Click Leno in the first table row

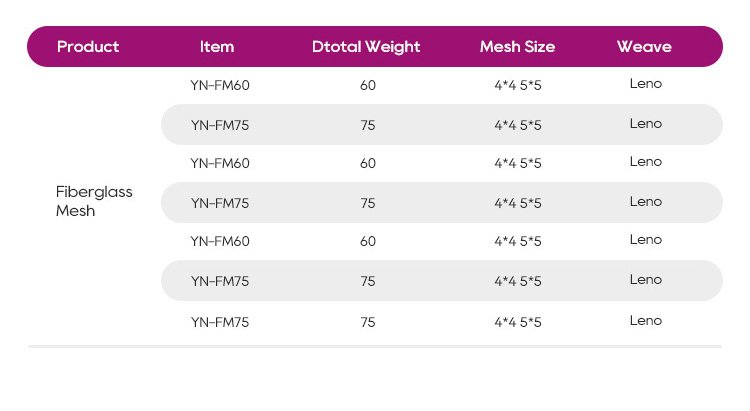[x=646, y=84]
